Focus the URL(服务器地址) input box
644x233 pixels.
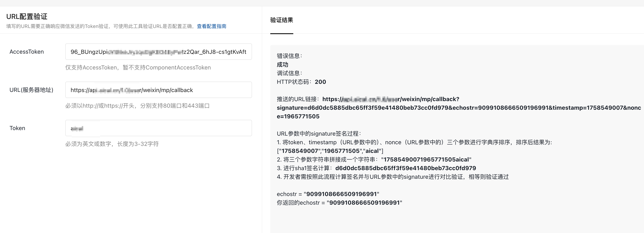[x=158, y=90]
